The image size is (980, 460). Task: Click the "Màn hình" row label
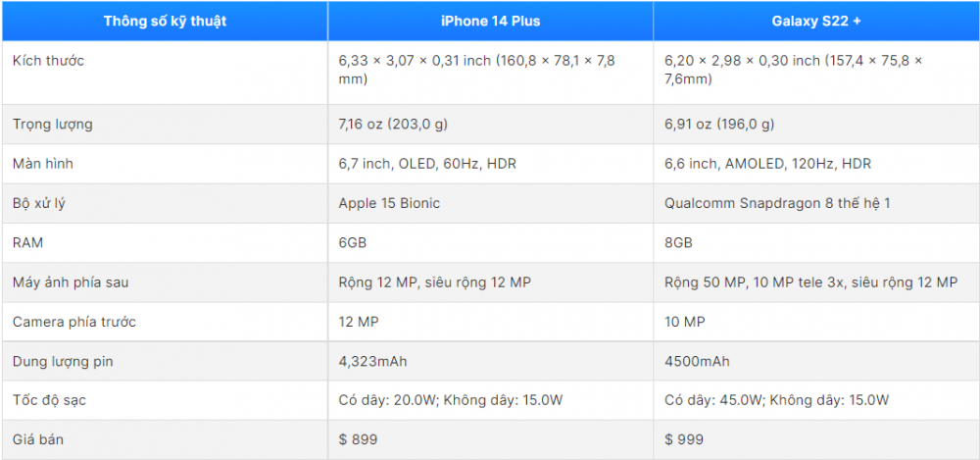tap(43, 164)
